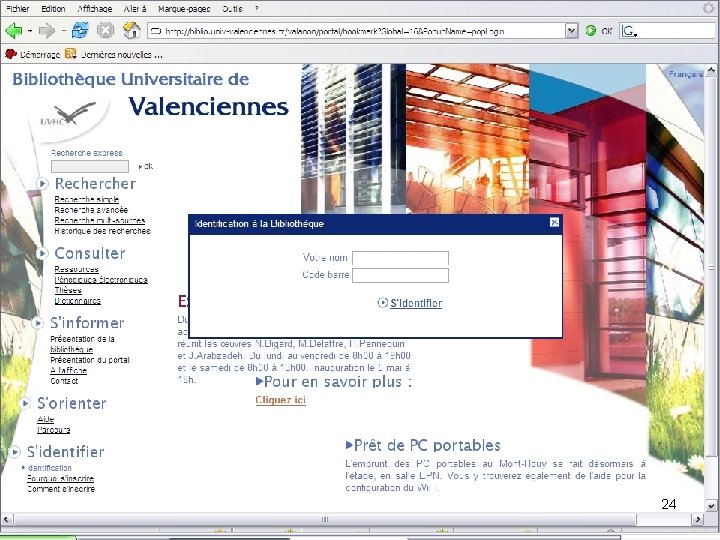
Task: Click the UVHC bird logo
Action: pos(69,115)
